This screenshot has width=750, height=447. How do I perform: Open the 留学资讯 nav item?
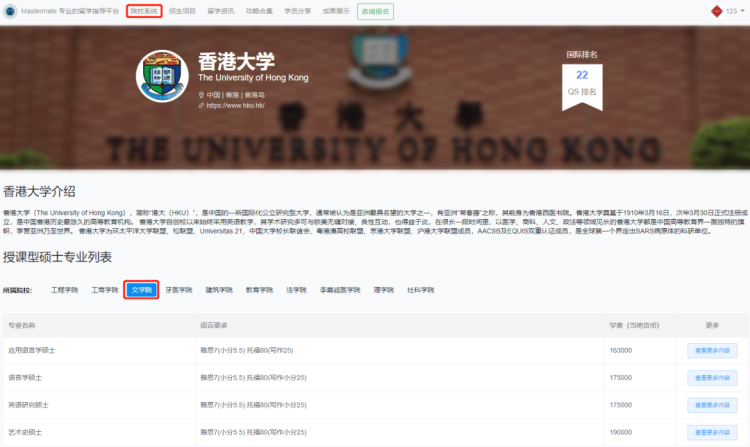[222, 11]
